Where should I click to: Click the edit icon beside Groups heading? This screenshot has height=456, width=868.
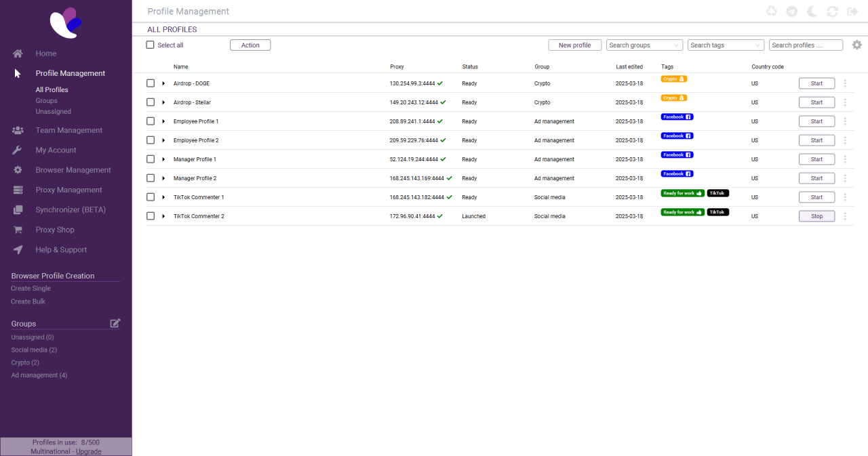click(115, 323)
